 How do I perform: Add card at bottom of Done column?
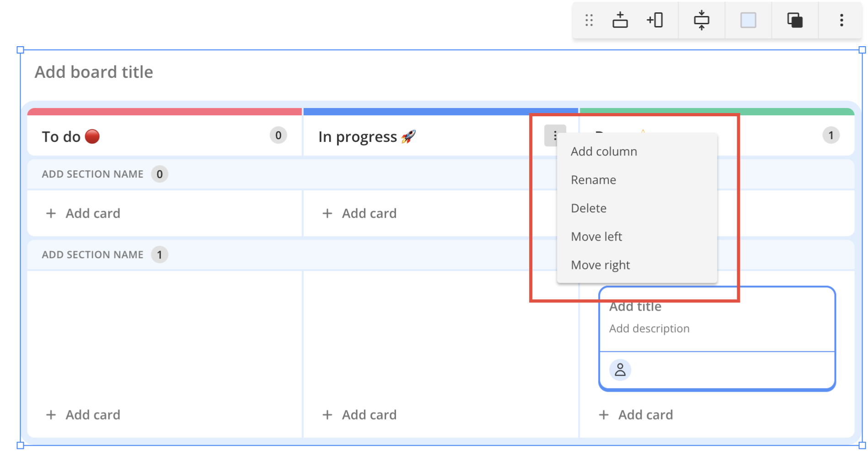pyautogui.click(x=636, y=415)
